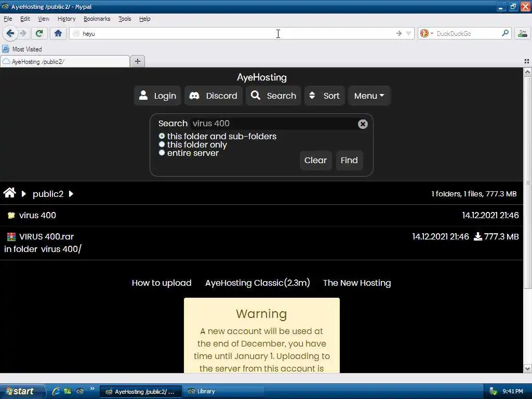Switch to Library window on taskbar
Image resolution: width=532 pixels, height=399 pixels.
tap(224, 391)
